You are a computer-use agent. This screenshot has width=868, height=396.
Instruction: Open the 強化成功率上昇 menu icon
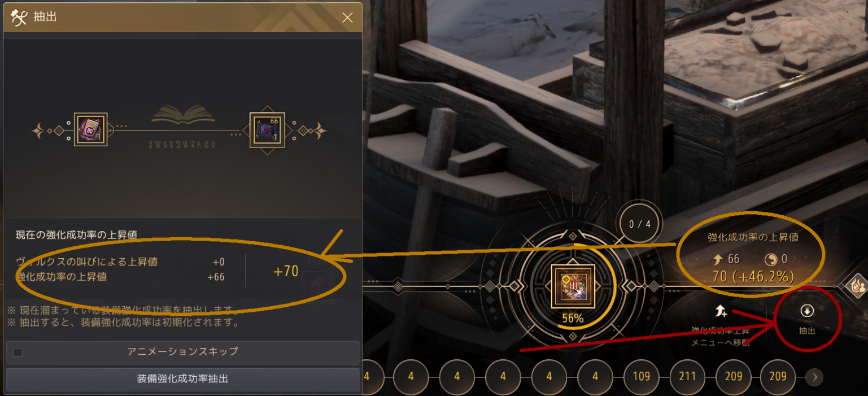pos(720,311)
